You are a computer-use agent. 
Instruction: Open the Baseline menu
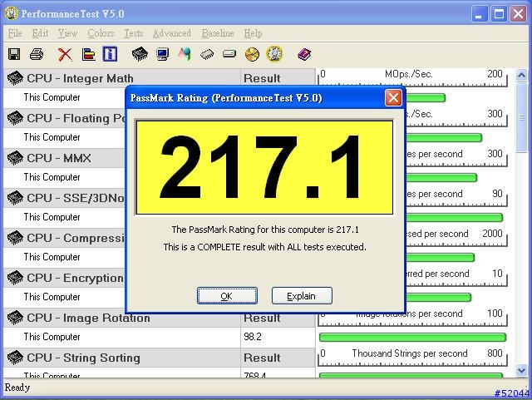coord(218,33)
